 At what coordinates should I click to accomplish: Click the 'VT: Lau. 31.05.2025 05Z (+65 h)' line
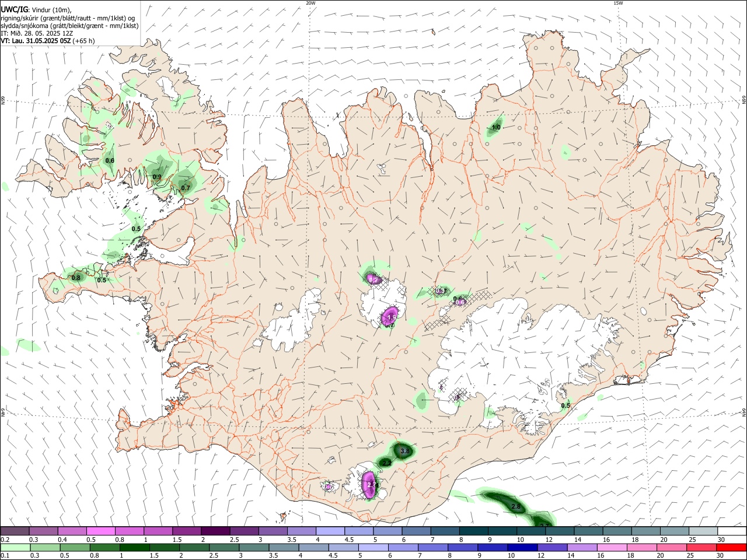[x=48, y=41]
